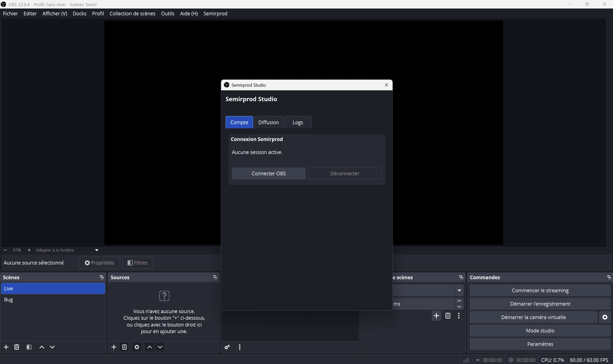
Task: Switch to the Logs tab
Action: click(298, 122)
